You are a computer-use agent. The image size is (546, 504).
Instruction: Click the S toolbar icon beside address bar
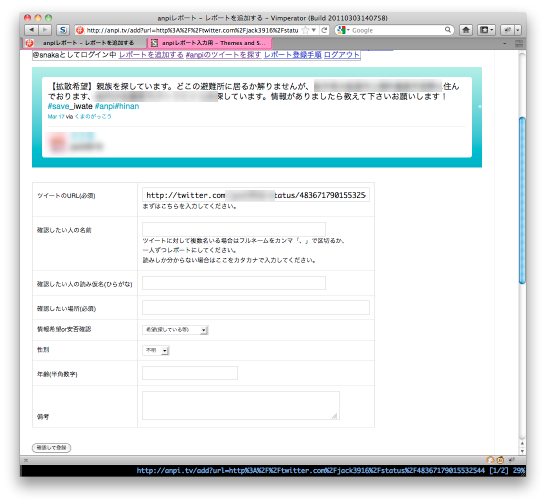click(x=63, y=30)
